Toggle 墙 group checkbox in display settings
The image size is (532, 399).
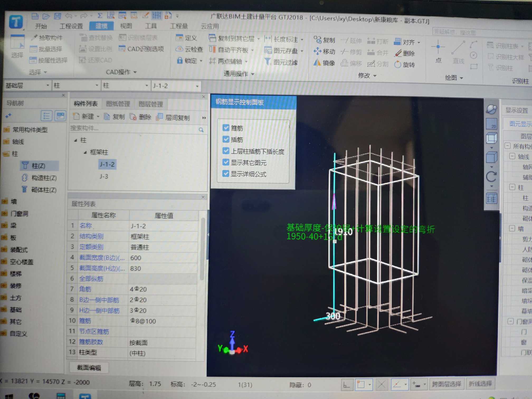pos(512,228)
